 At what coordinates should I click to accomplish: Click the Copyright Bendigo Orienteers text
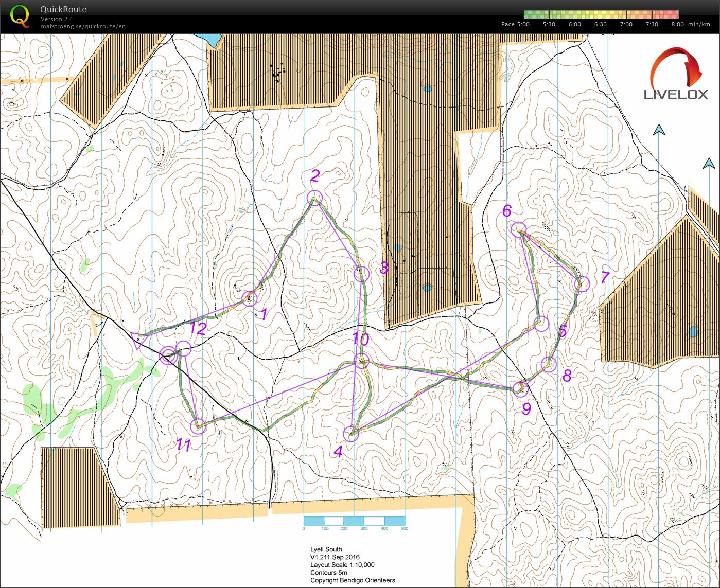353,580
